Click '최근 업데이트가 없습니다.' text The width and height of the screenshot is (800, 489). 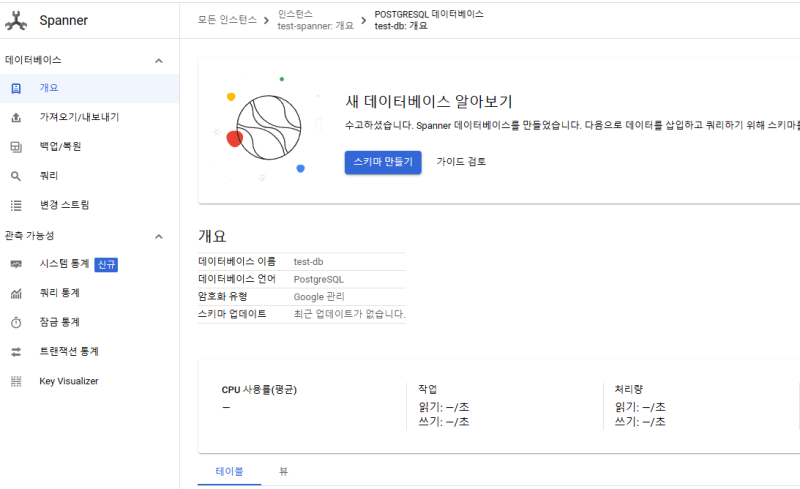click(x=349, y=314)
